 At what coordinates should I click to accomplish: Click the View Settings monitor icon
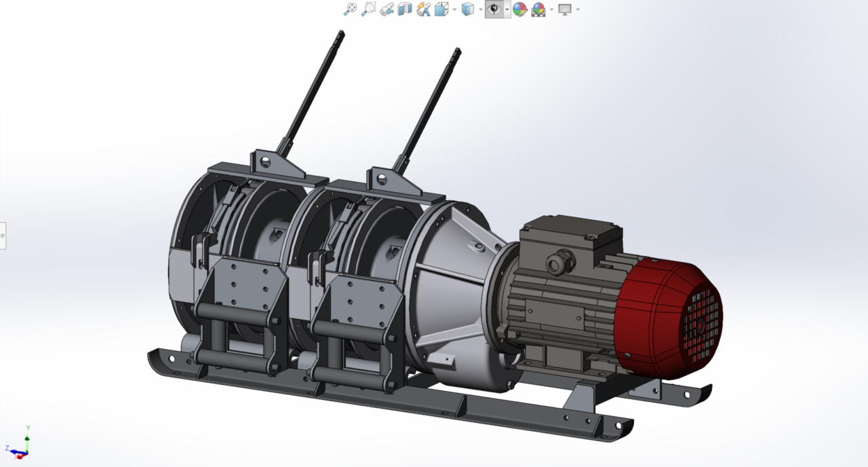pyautogui.click(x=565, y=10)
